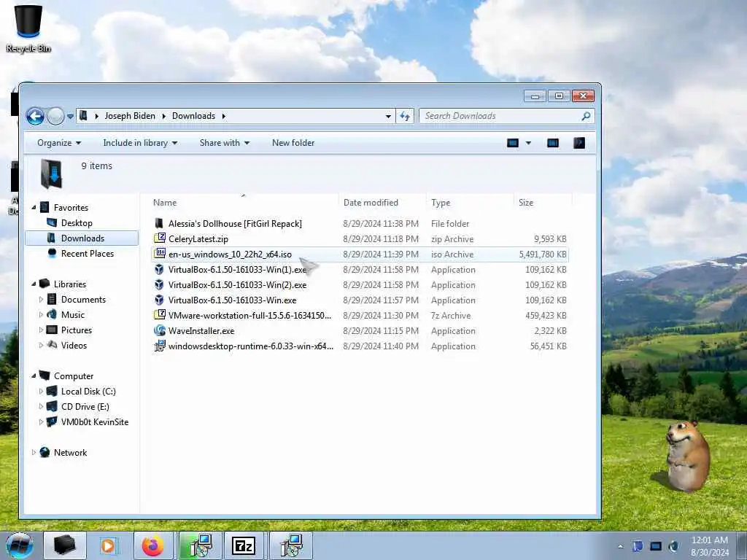
Task: Select VMware-workstation-full 7z icon
Action: coord(159,315)
